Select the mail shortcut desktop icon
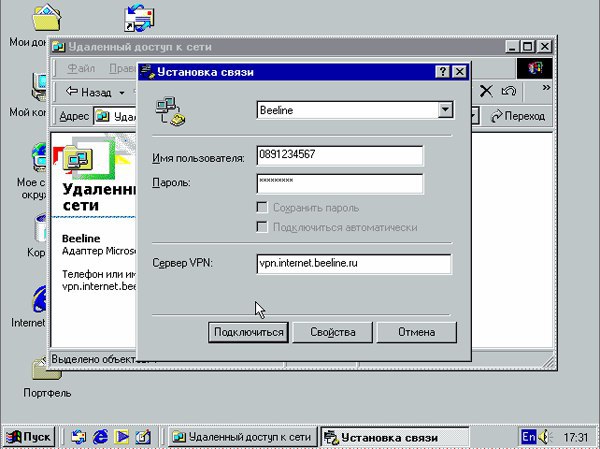The width and height of the screenshot is (600, 449). pyautogui.click(x=139, y=18)
